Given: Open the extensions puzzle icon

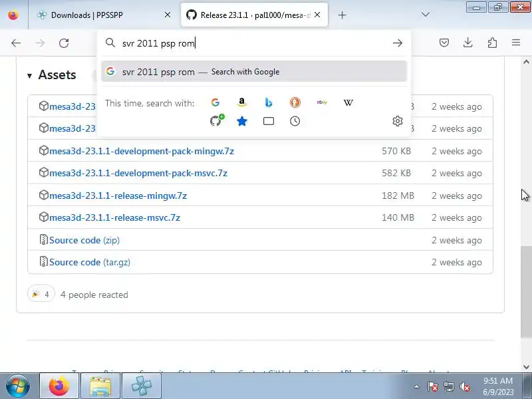Looking at the screenshot, I should pyautogui.click(x=492, y=43).
